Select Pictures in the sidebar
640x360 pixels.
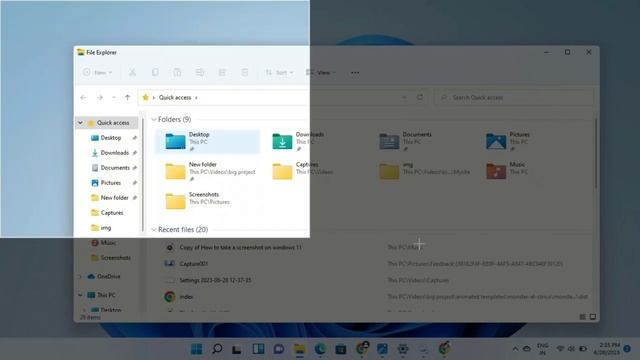coord(111,183)
